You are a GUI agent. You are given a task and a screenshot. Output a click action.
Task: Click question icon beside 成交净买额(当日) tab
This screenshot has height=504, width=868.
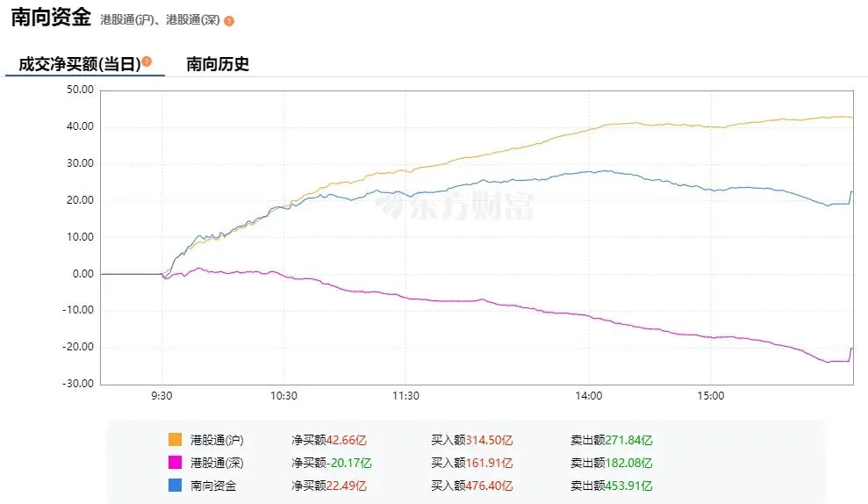[x=147, y=61]
